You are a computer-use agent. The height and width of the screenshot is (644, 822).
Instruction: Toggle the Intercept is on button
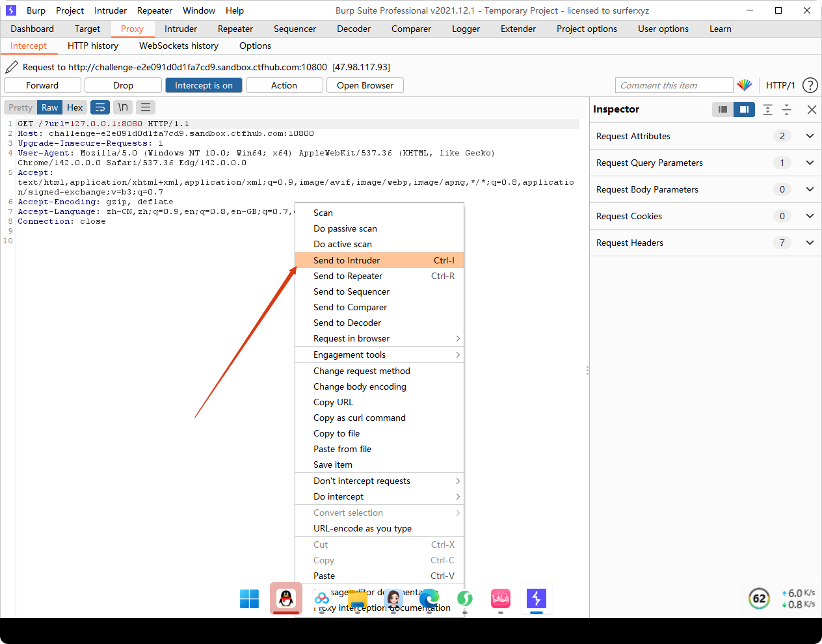click(x=204, y=85)
